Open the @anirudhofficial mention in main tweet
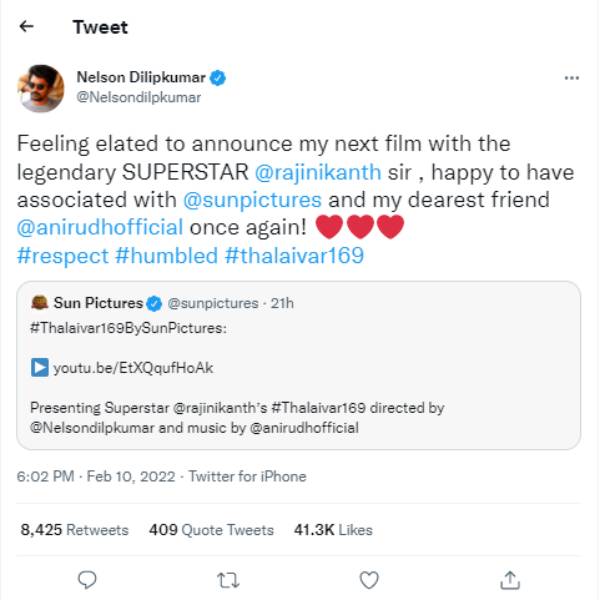Viewport: 600px width, 600px height. click(100, 227)
